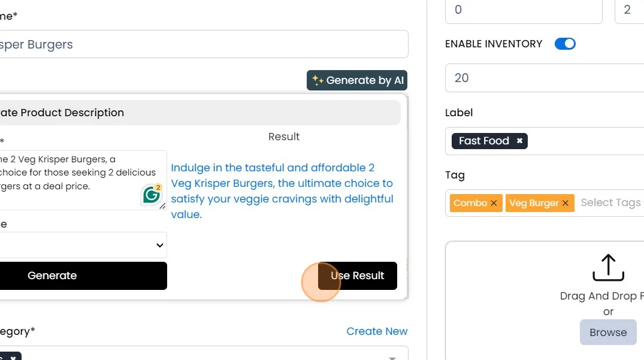Click the Create New category link

pyautogui.click(x=377, y=331)
